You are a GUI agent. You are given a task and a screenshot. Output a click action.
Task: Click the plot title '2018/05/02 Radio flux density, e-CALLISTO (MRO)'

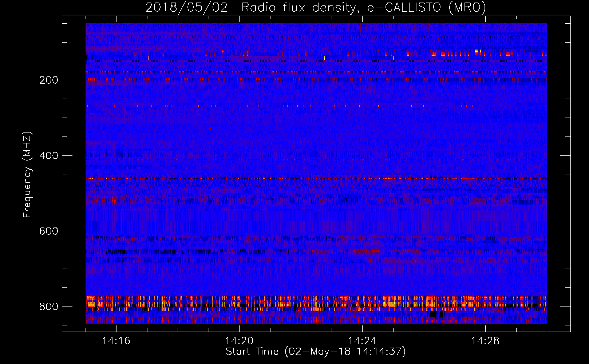click(316, 8)
